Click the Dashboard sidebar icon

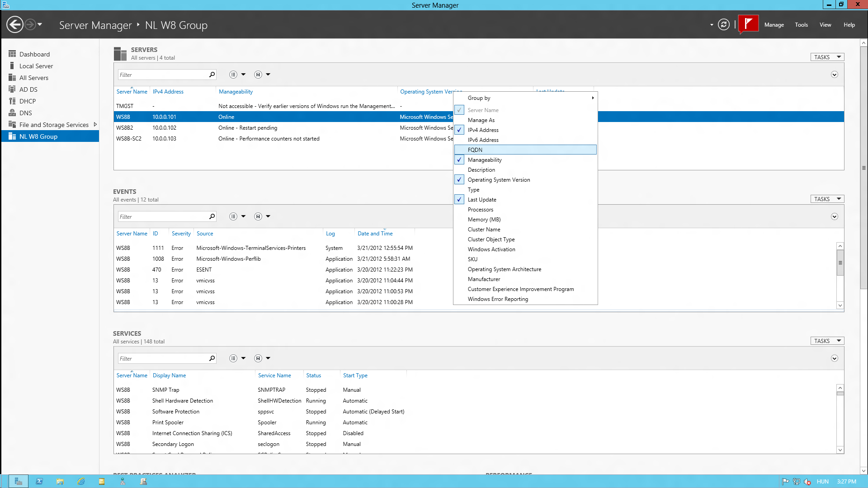point(12,54)
